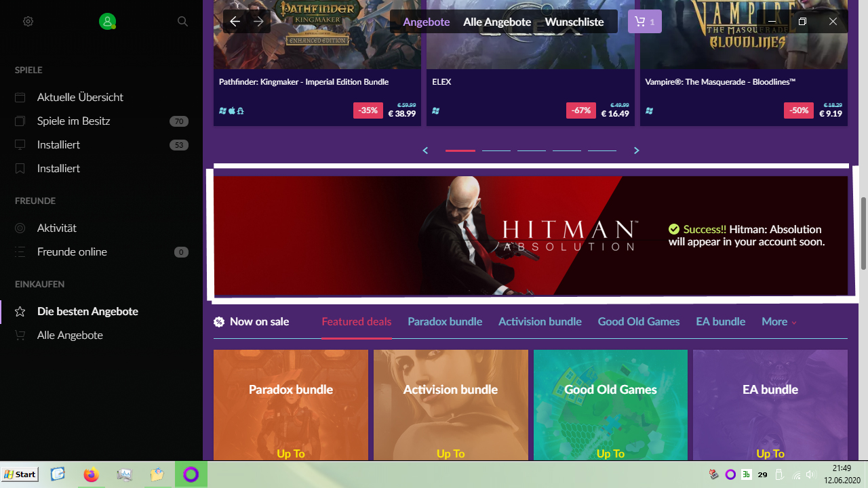Show previous carousel slide with left chevron
The height and width of the screenshot is (488, 868).
(425, 150)
